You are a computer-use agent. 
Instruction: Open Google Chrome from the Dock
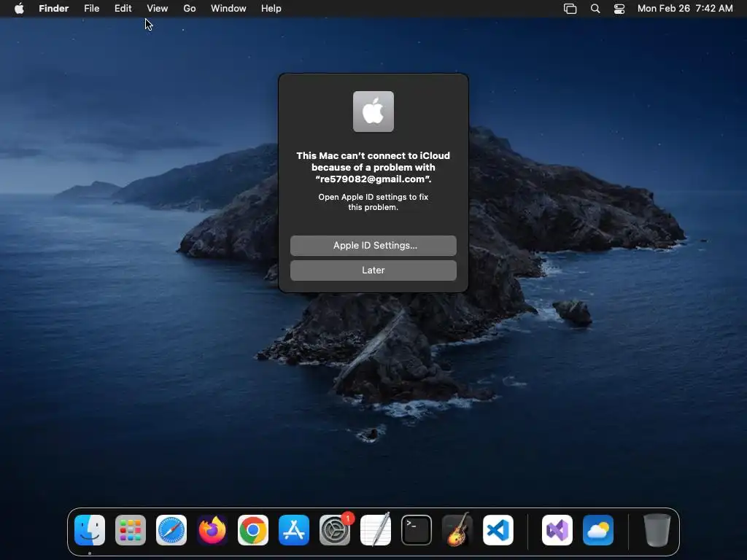click(x=253, y=530)
